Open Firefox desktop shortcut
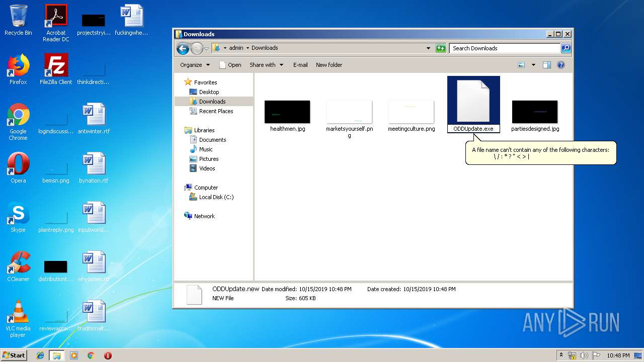Screen dimensions: 644x362 [x=18, y=69]
